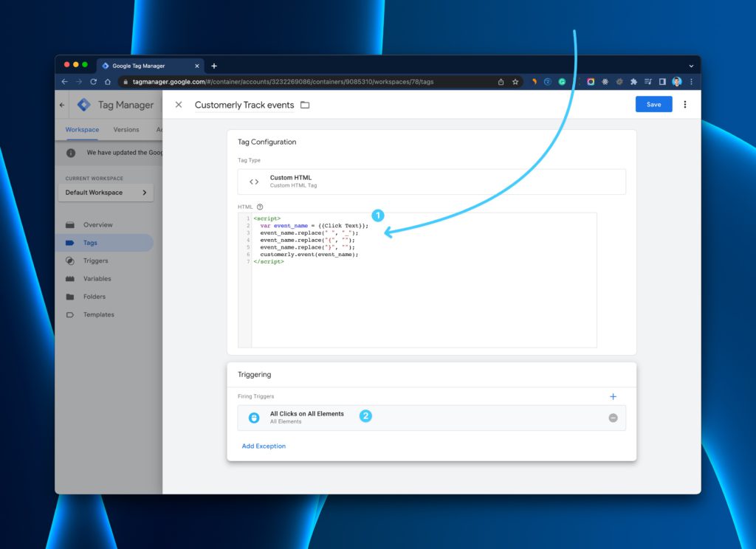This screenshot has width=756, height=549.
Task: Click the Tag Manager back arrow
Action: [x=62, y=105]
